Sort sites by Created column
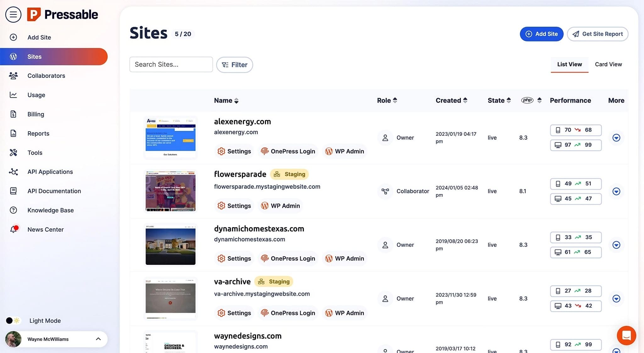 [x=452, y=100]
